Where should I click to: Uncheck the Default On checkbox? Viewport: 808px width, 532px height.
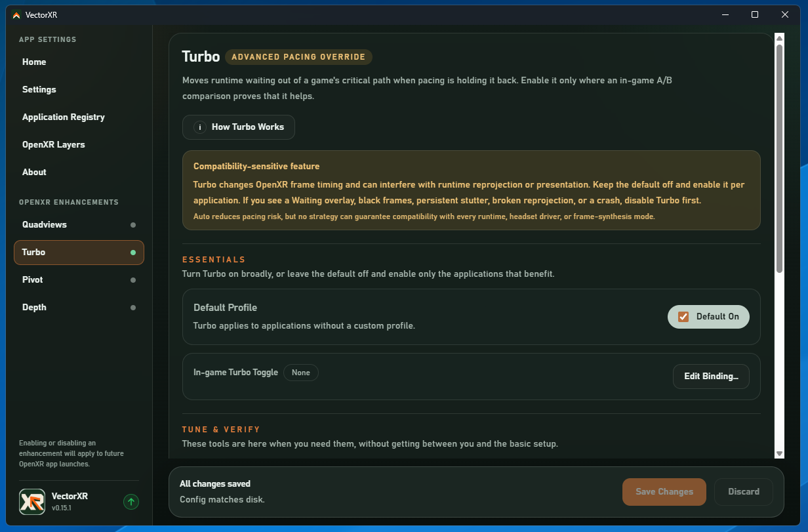point(683,317)
